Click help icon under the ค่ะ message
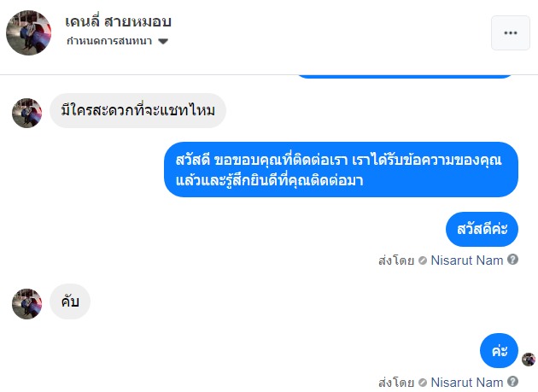Screen dimensions: 538x392 pos(512,382)
